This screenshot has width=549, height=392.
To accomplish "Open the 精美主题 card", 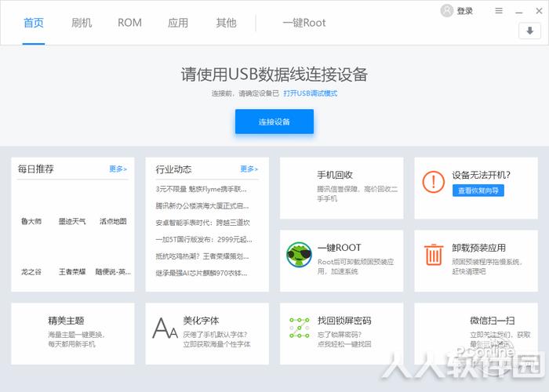I will (x=73, y=334).
